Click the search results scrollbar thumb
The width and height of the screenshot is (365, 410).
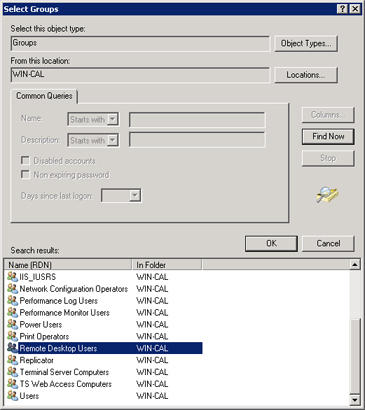tap(355, 356)
